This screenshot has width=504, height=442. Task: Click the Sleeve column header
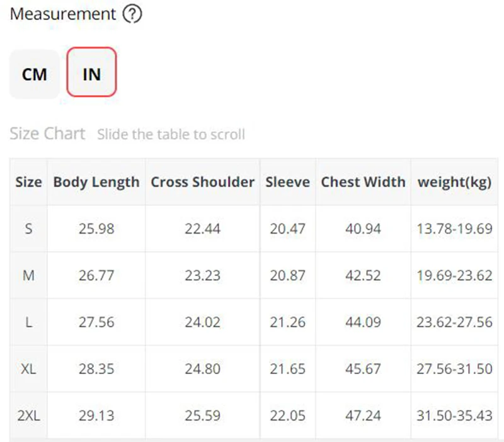click(288, 182)
